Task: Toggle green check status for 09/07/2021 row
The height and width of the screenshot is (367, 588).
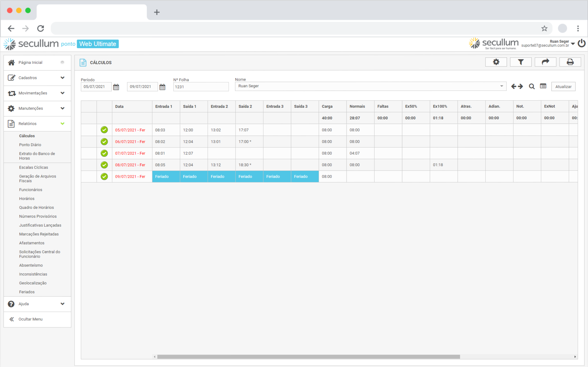Action: pyautogui.click(x=104, y=177)
